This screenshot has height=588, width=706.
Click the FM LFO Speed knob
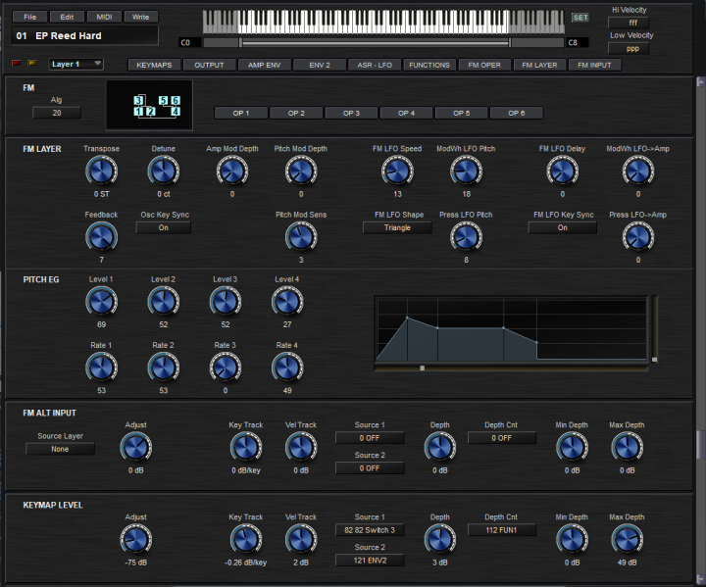(x=397, y=171)
